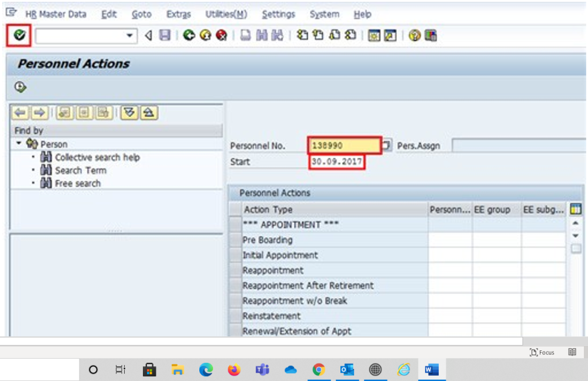Collapse the Person tree node
This screenshot has height=381, width=588.
click(19, 143)
